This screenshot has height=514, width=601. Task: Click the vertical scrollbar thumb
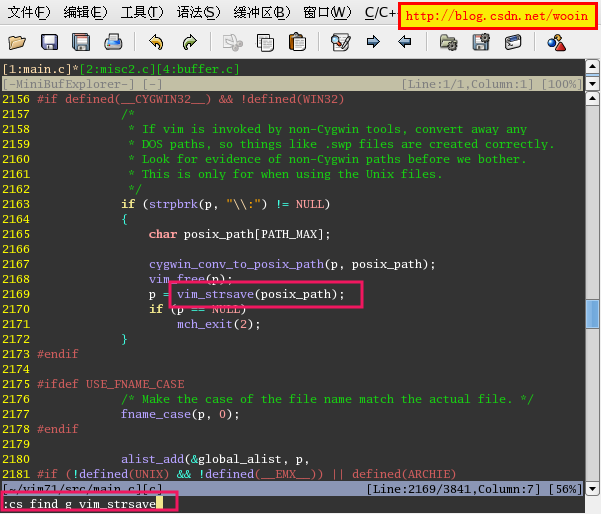(592, 314)
